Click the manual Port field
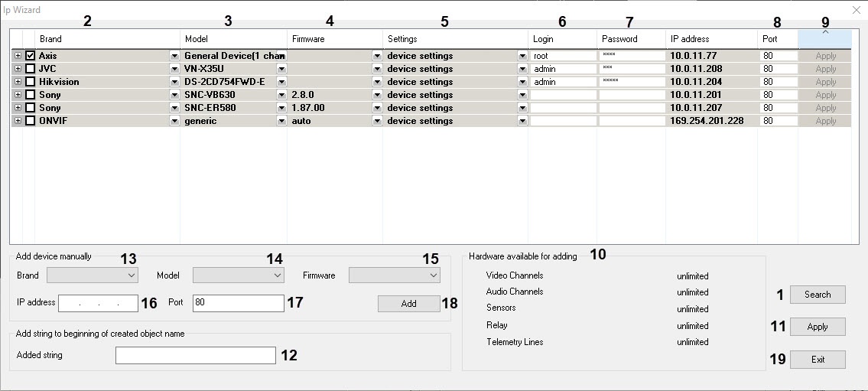 pos(239,303)
